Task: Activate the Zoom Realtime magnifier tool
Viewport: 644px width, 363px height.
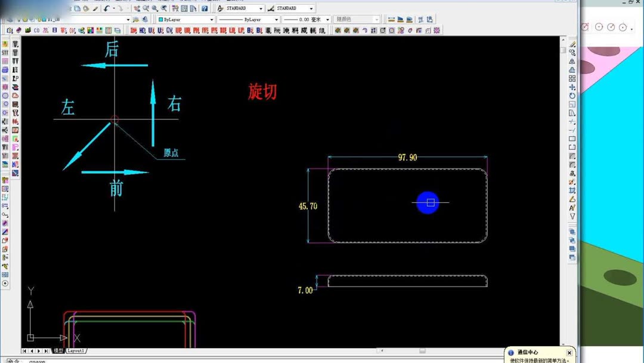Action: [146, 8]
